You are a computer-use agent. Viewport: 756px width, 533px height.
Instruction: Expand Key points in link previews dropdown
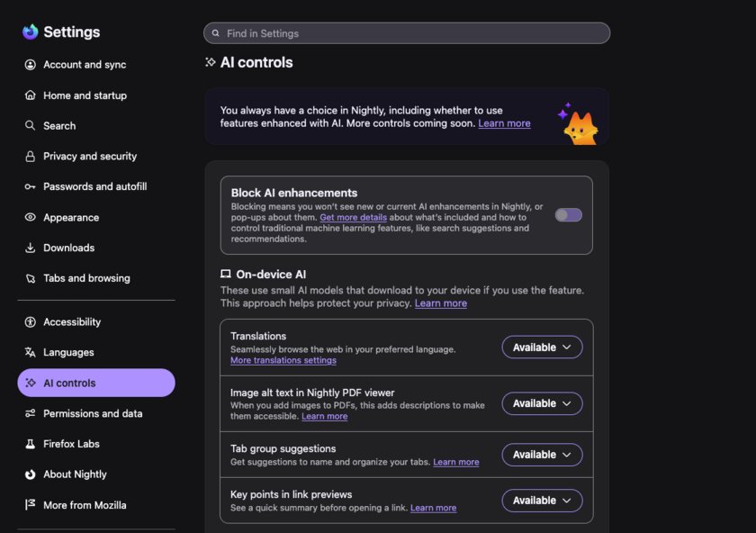(542, 501)
